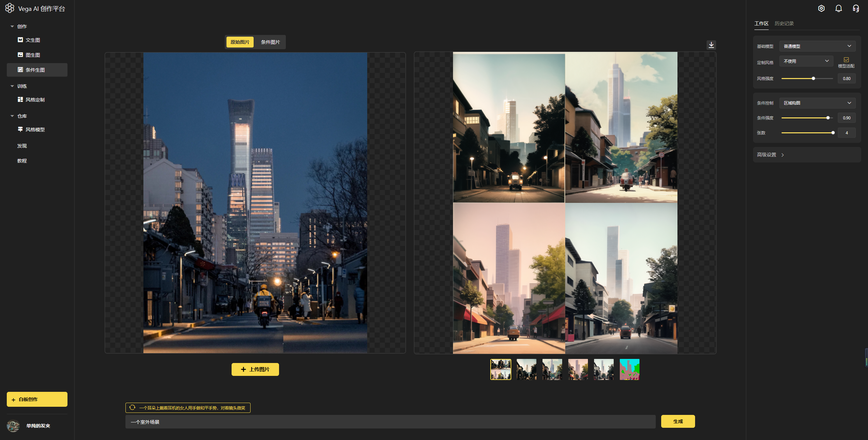
Task: Switch to 条件图片 view
Action: (x=270, y=42)
